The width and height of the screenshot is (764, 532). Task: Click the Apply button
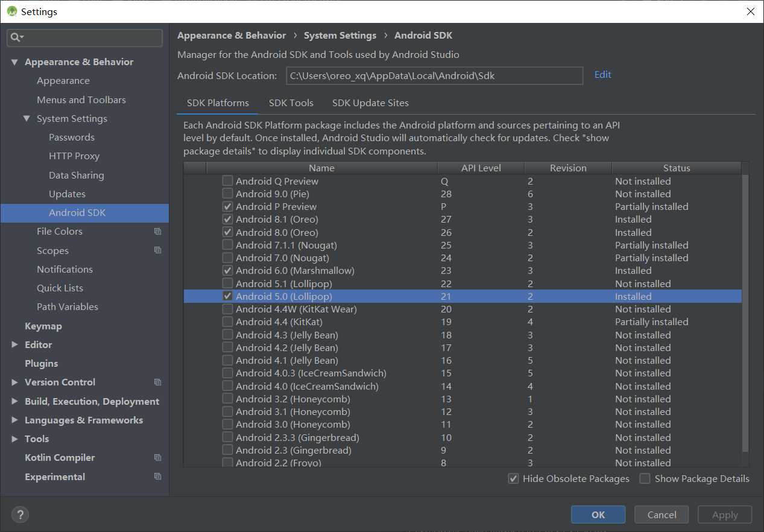pos(725,515)
